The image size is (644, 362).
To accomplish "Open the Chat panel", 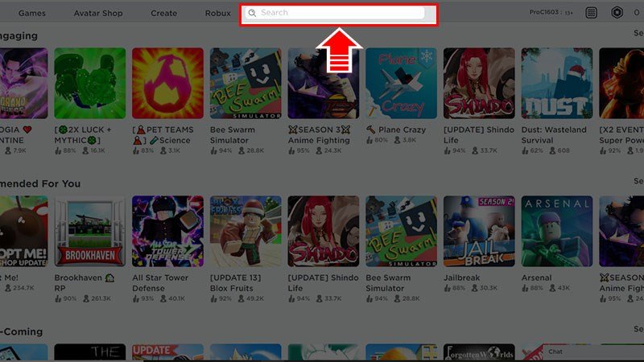I will pyautogui.click(x=593, y=352).
